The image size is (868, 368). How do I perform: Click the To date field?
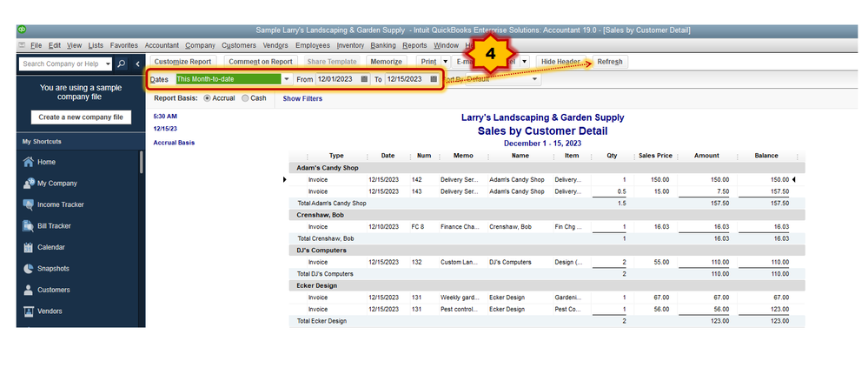(407, 79)
